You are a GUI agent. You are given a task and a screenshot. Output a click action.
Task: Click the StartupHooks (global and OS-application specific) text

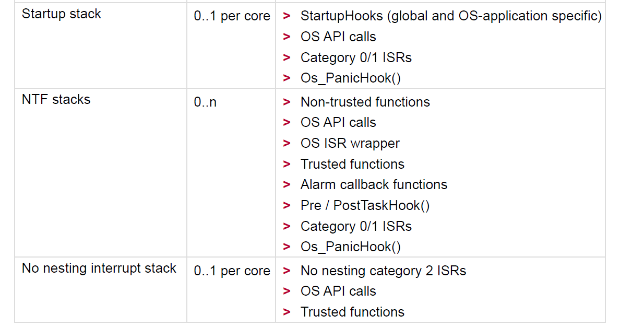[451, 16]
